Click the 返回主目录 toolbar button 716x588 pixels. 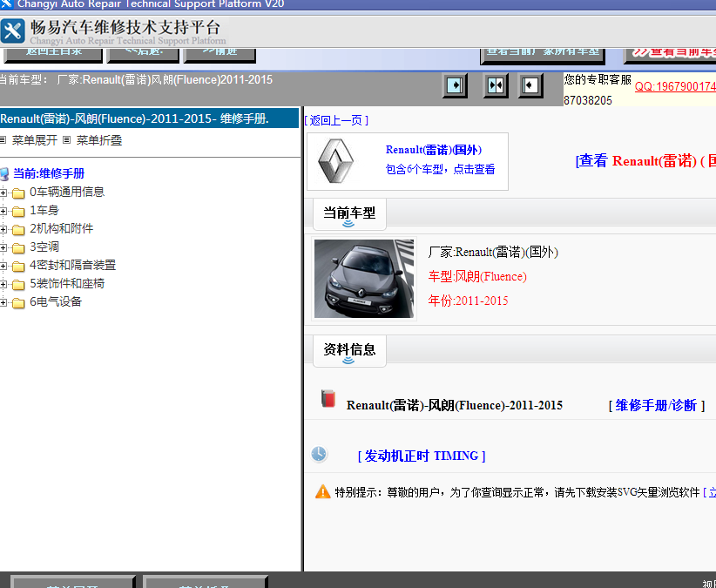click(53, 54)
